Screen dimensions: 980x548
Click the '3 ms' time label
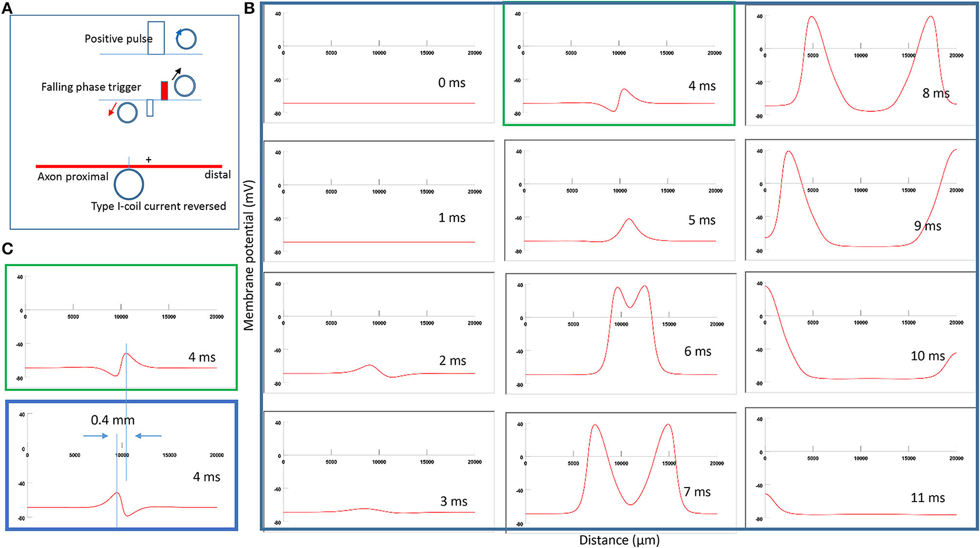[x=453, y=501]
